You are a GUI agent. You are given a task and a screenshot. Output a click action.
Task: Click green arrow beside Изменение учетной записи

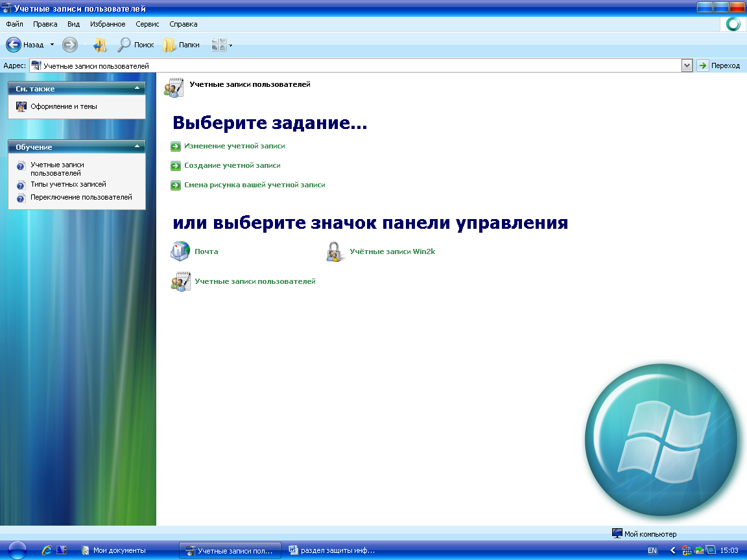[x=176, y=146]
